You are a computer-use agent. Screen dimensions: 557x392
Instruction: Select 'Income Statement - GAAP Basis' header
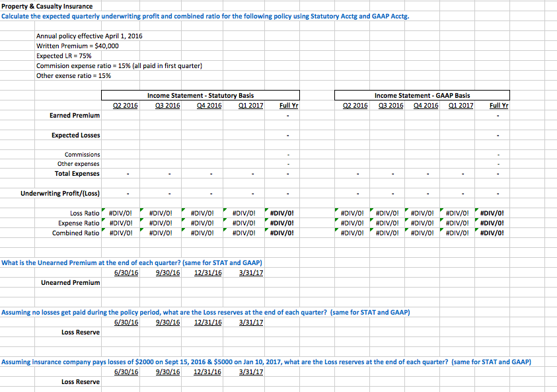pyautogui.click(x=422, y=95)
